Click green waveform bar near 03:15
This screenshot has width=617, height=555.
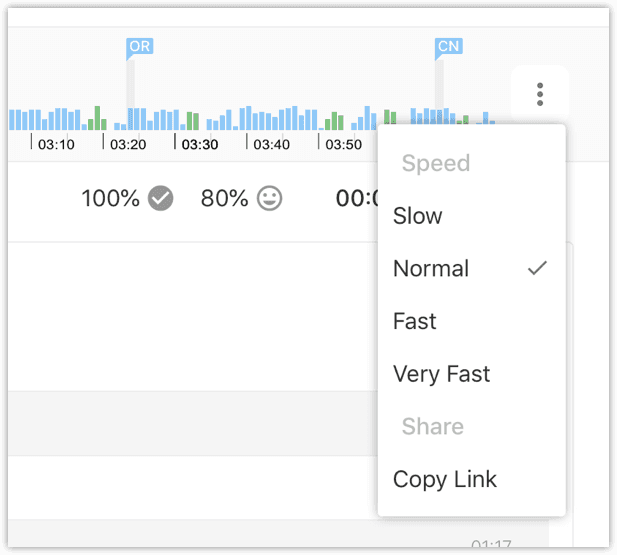coord(97,118)
